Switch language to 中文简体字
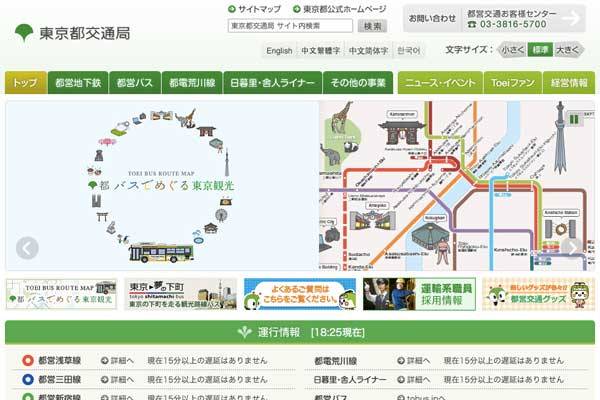600x400 pixels. (x=368, y=51)
